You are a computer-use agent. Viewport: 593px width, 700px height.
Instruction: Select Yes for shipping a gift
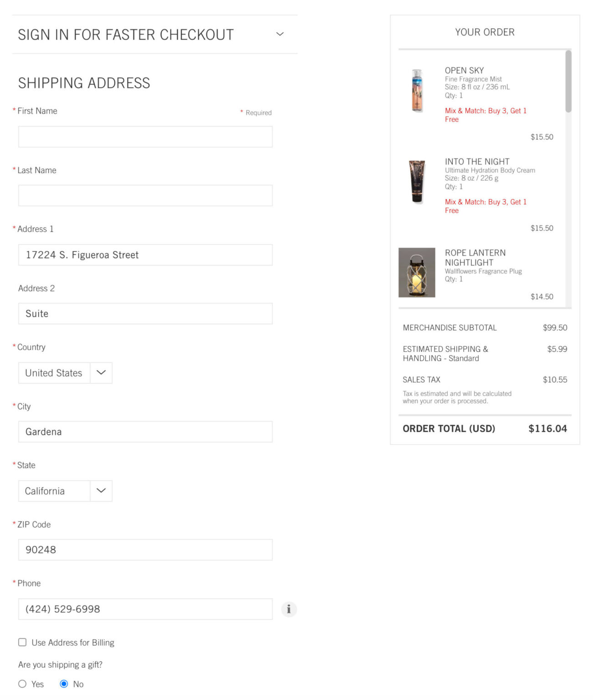(22, 684)
